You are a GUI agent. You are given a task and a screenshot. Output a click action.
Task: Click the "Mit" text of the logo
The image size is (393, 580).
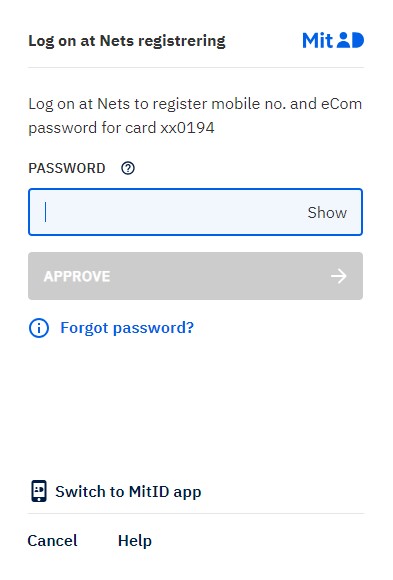[x=318, y=40]
